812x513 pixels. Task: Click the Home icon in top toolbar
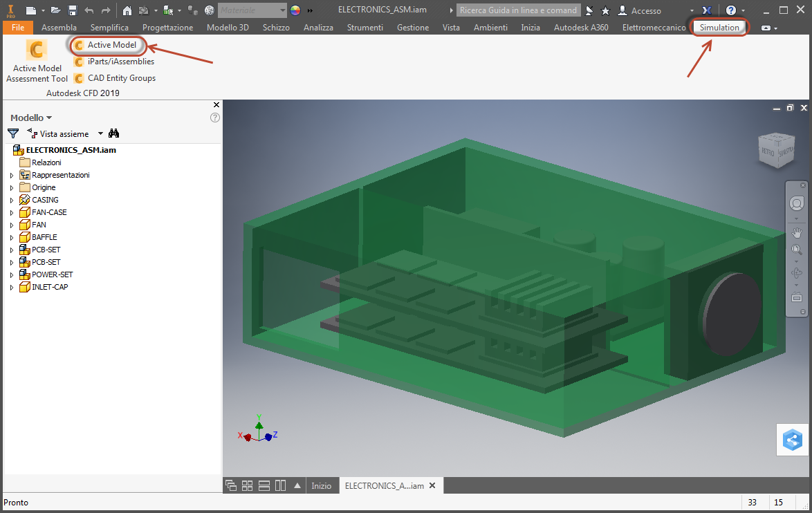(127, 10)
